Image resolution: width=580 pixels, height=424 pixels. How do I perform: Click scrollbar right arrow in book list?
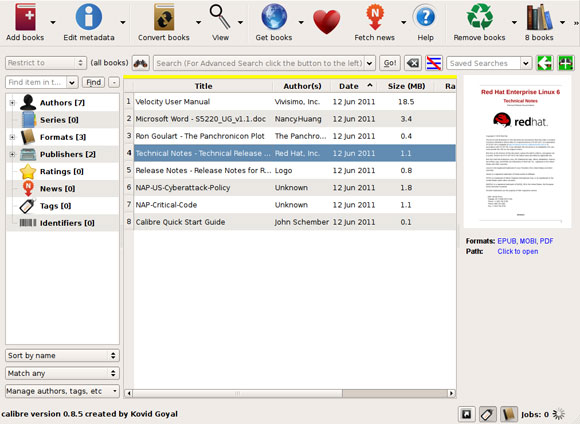[x=451, y=393]
